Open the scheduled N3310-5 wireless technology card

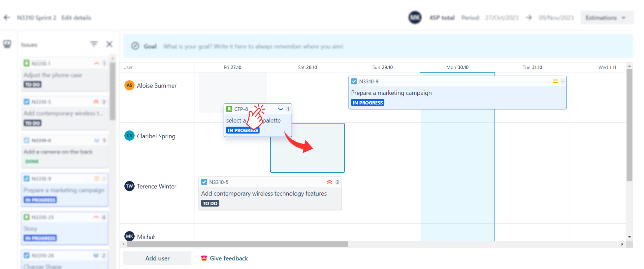pyautogui.click(x=270, y=193)
